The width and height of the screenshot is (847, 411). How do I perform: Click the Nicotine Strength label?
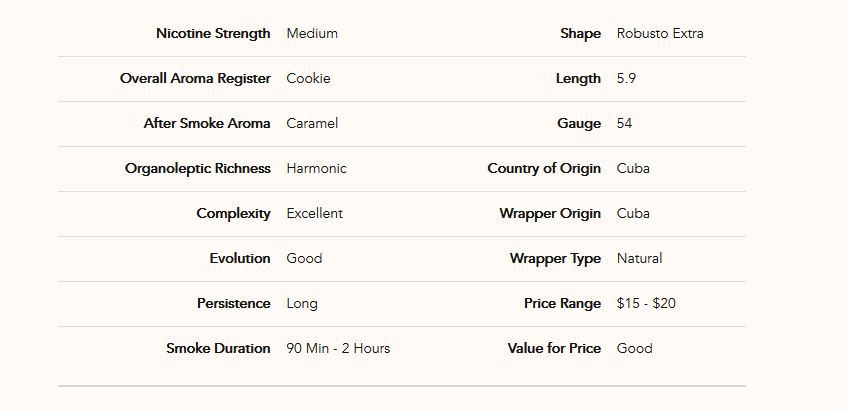(213, 33)
